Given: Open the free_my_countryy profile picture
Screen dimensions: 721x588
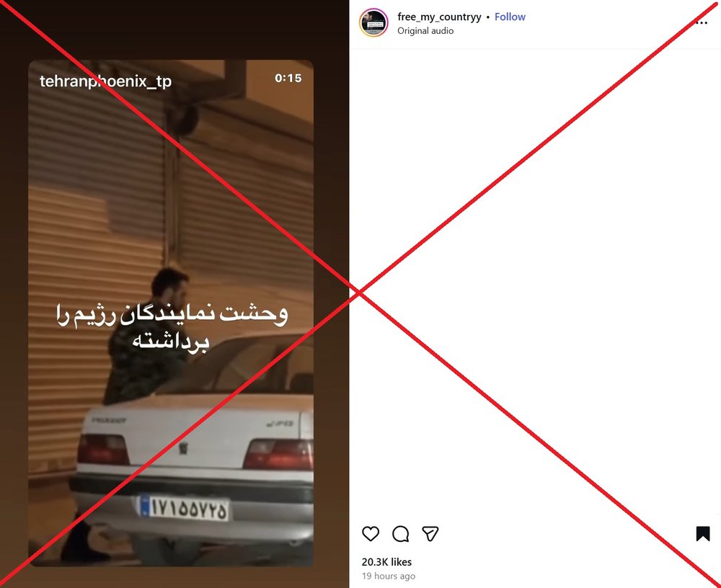Looking at the screenshot, I should [x=373, y=22].
